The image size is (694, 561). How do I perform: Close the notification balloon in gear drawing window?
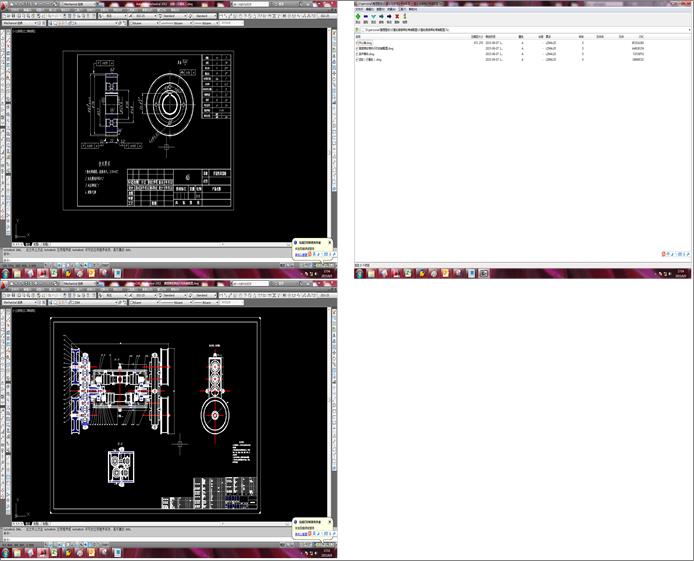pyautogui.click(x=329, y=242)
